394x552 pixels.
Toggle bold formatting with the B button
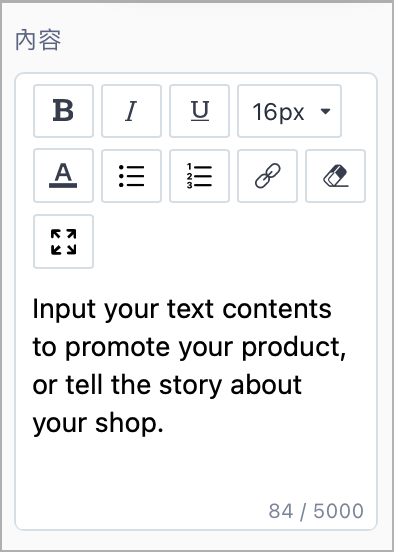point(63,111)
